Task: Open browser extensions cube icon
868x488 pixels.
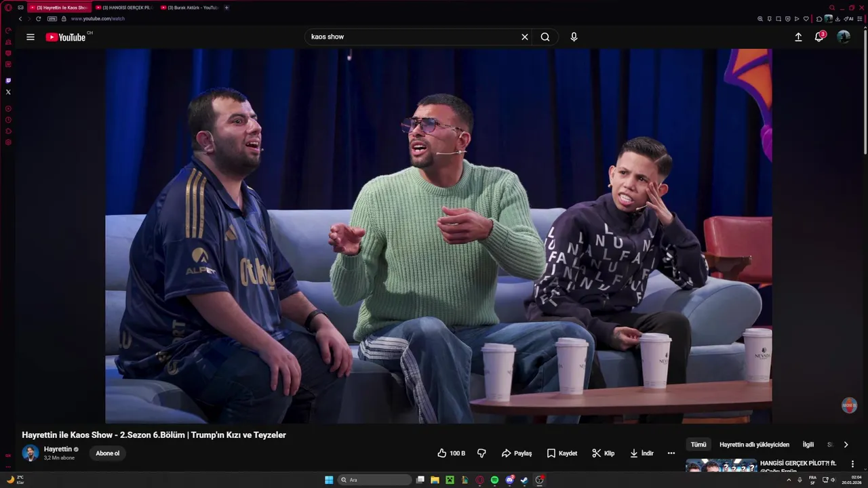Action: 819,19
